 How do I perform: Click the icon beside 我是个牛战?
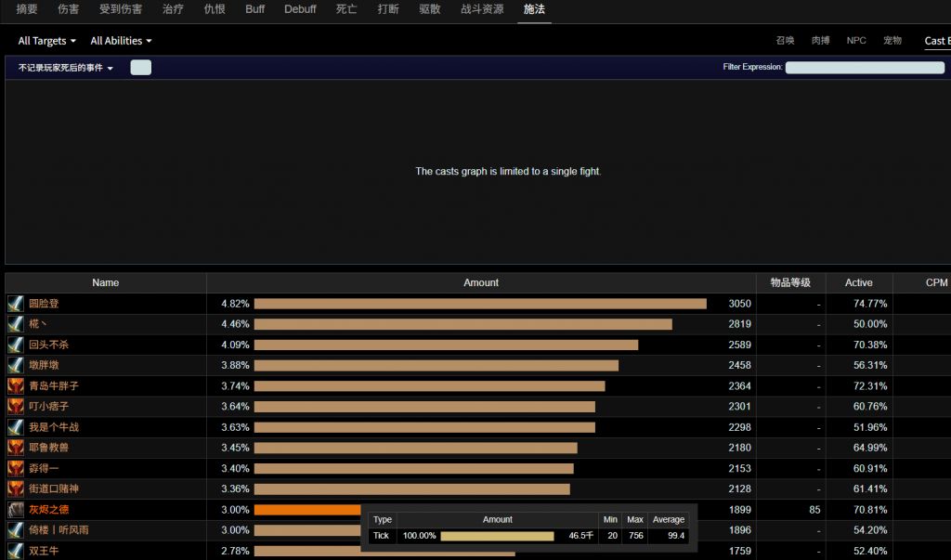point(15,427)
